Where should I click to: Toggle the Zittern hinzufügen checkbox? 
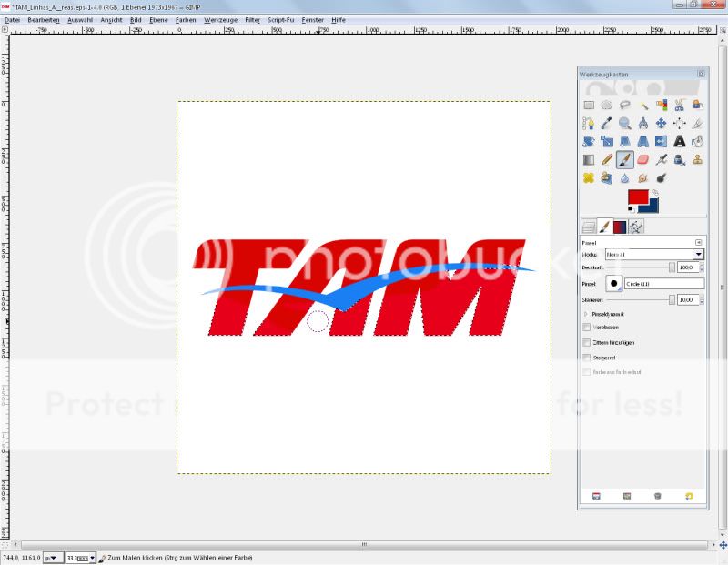click(587, 342)
